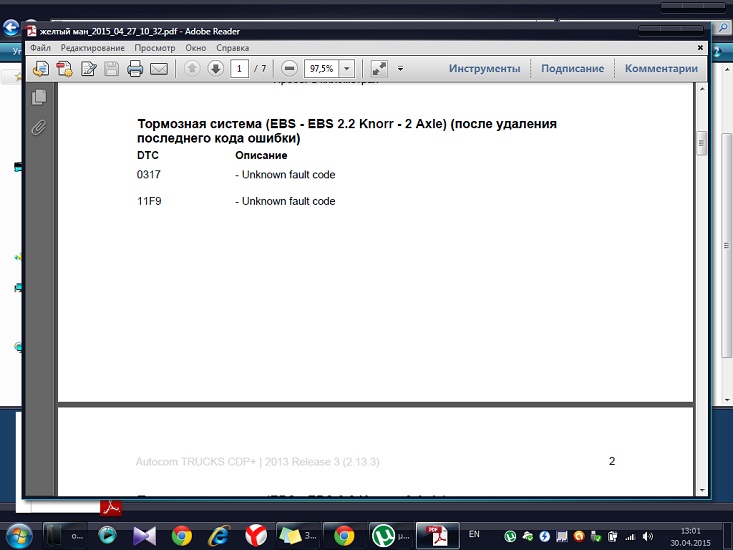The width and height of the screenshot is (733, 550).
Task: Click the document vertical scrollbar thumb
Action: [x=701, y=143]
